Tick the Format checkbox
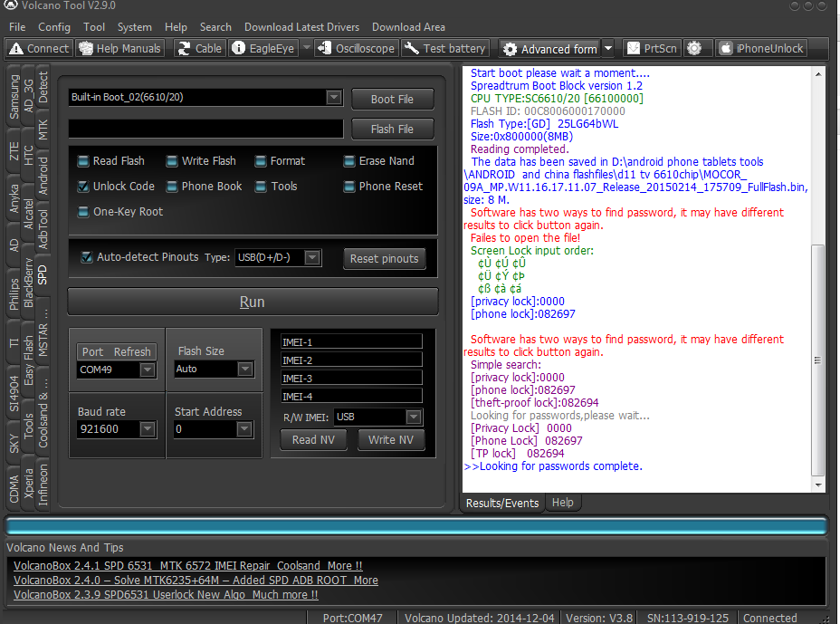 pos(261,161)
